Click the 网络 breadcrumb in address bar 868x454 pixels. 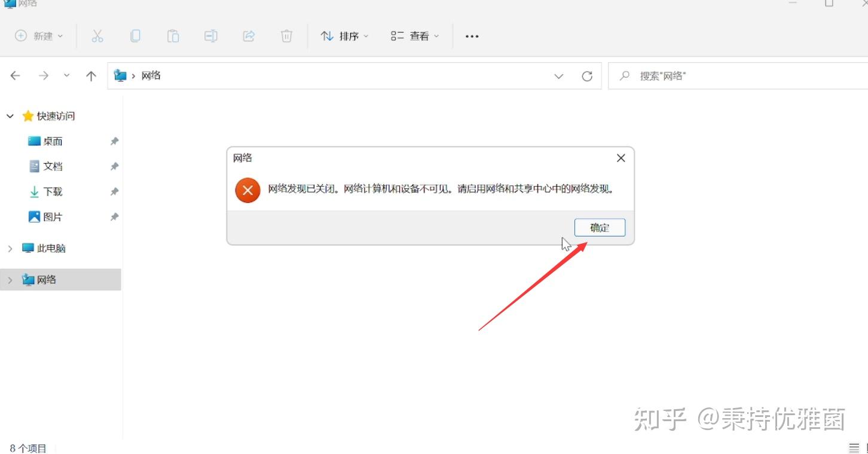pyautogui.click(x=151, y=76)
